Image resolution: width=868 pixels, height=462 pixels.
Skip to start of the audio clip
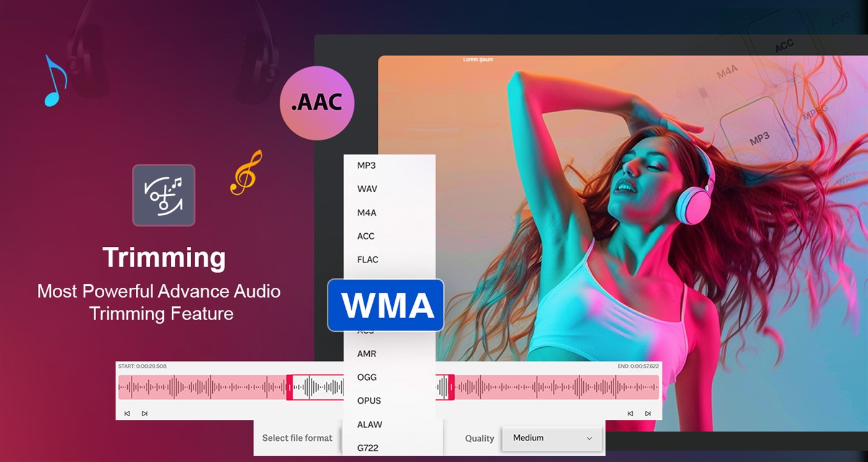128,413
